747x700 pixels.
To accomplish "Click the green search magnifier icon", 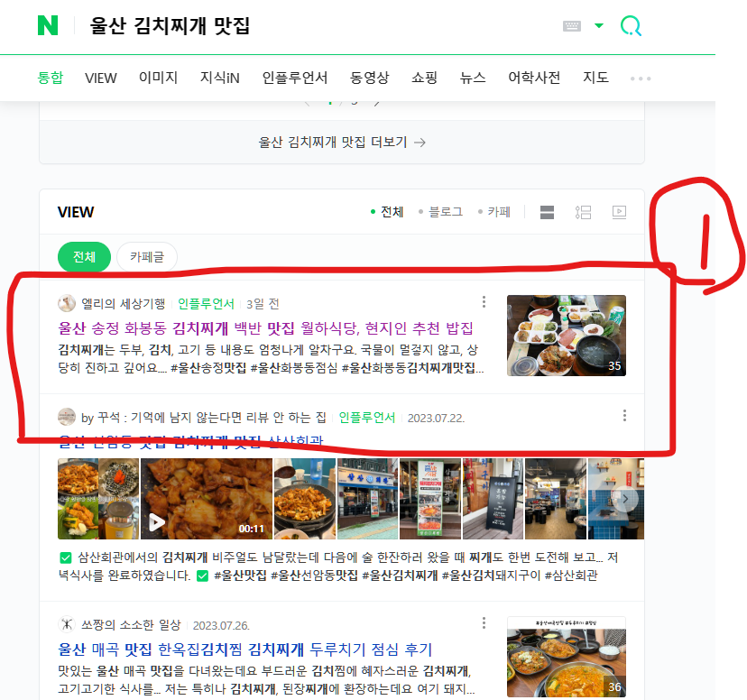I will tap(631, 26).
